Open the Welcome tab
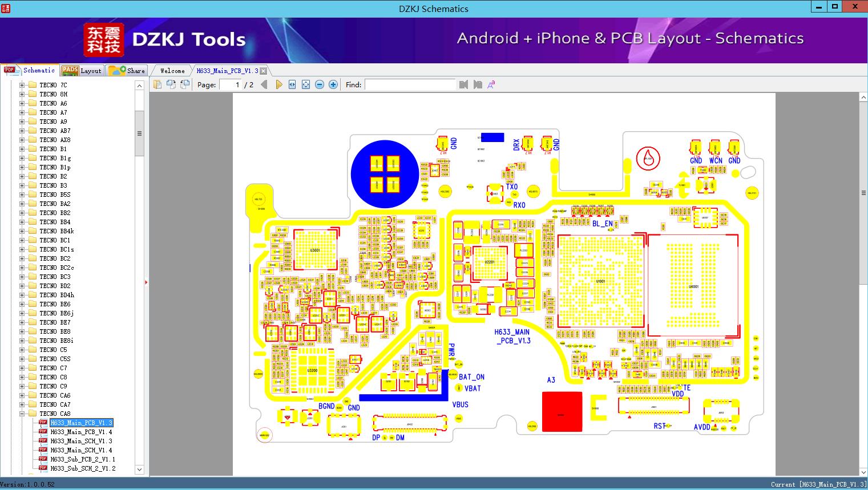This screenshot has width=868, height=490. point(172,71)
